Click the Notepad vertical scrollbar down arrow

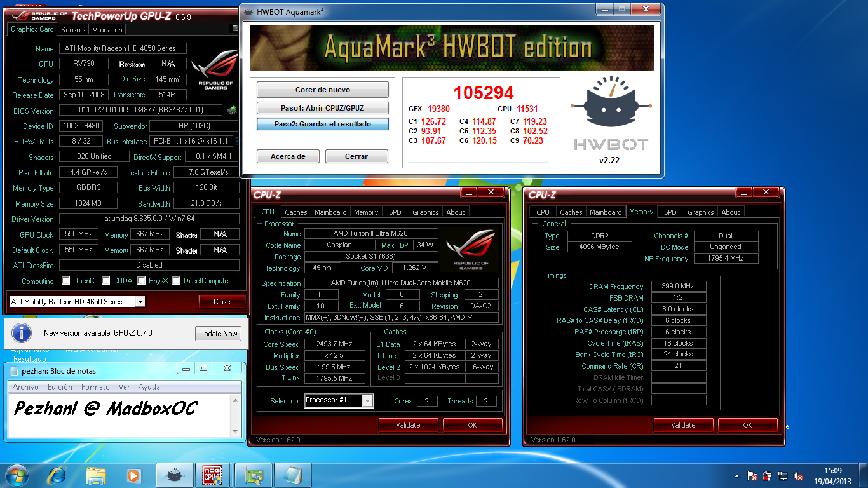(x=236, y=431)
